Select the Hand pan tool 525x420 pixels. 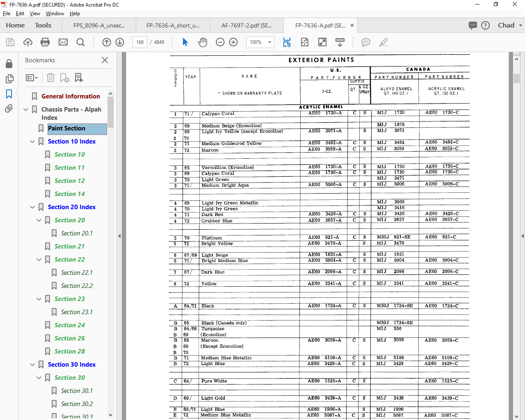(x=203, y=42)
